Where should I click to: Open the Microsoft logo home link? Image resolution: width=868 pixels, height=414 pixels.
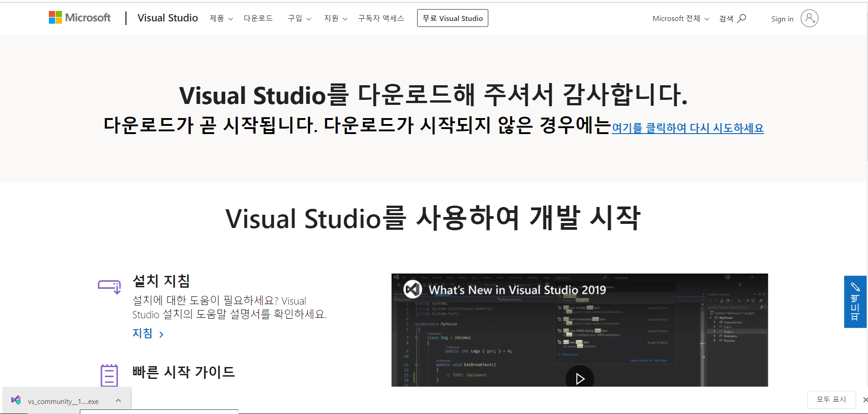[79, 18]
